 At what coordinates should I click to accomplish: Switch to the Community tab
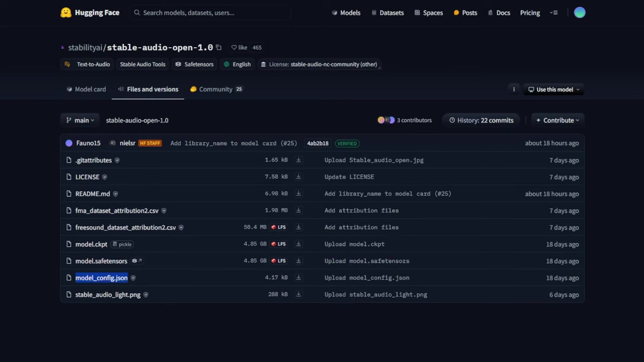click(x=216, y=89)
